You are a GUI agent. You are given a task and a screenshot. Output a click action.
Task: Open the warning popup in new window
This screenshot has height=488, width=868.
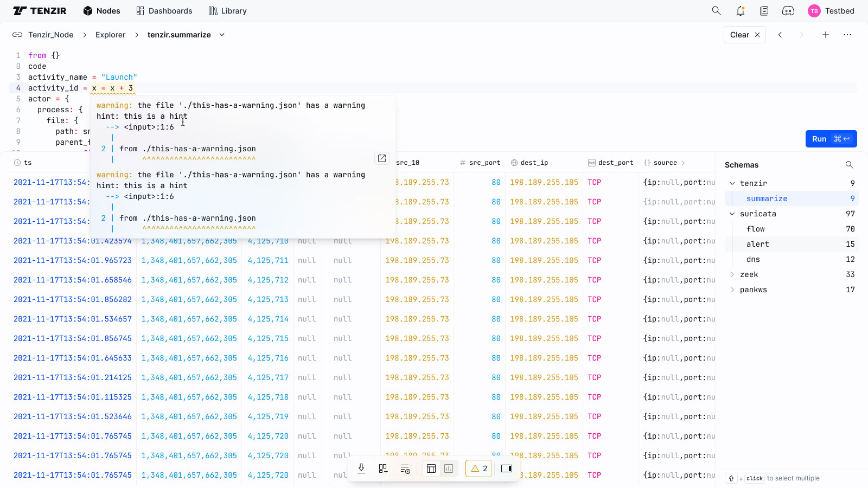click(x=382, y=158)
